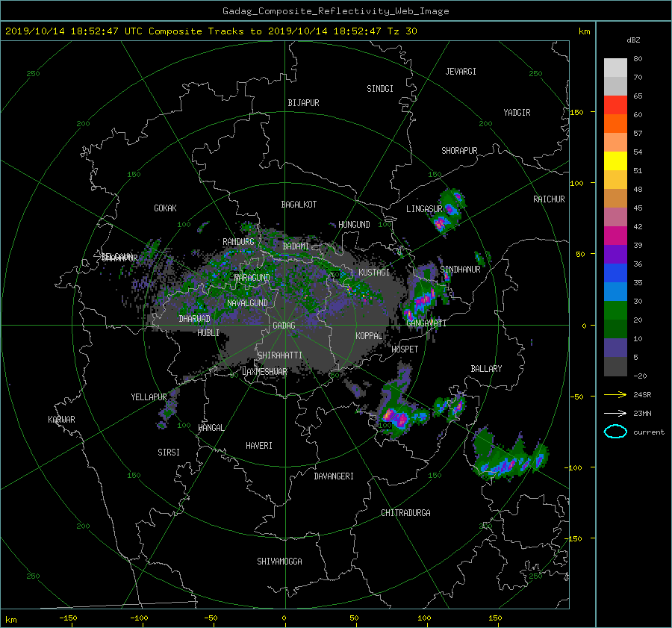
Task: Click the BADAMI town label
Action: pos(296,246)
